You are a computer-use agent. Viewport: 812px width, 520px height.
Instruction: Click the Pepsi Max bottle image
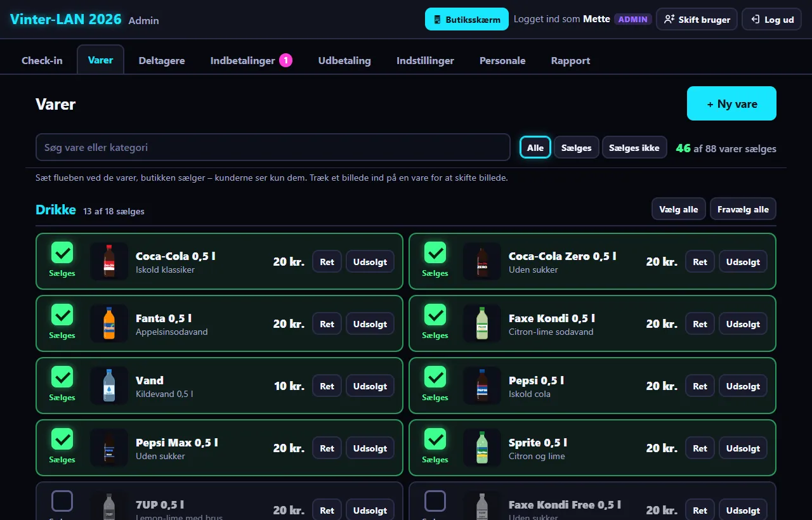point(109,448)
